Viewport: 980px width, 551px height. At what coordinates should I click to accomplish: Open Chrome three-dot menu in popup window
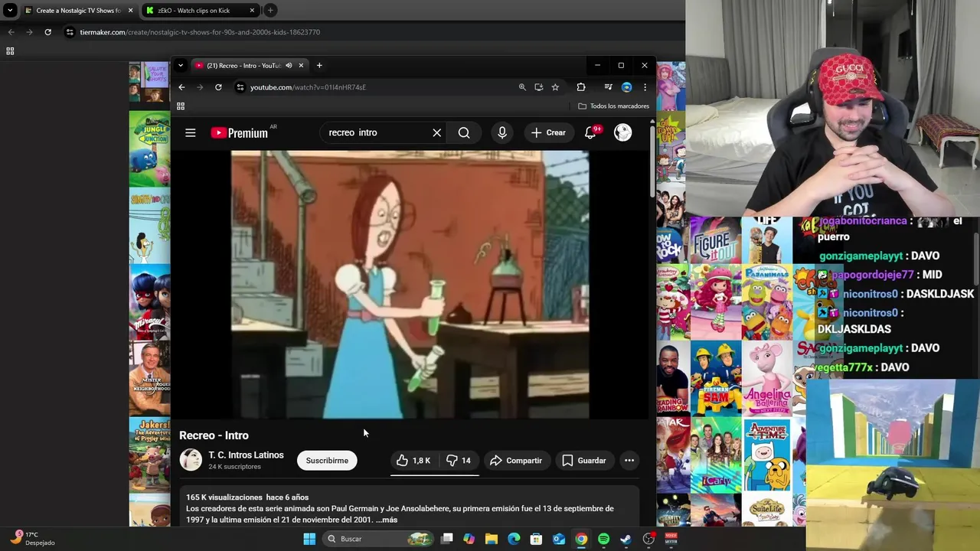click(x=645, y=87)
